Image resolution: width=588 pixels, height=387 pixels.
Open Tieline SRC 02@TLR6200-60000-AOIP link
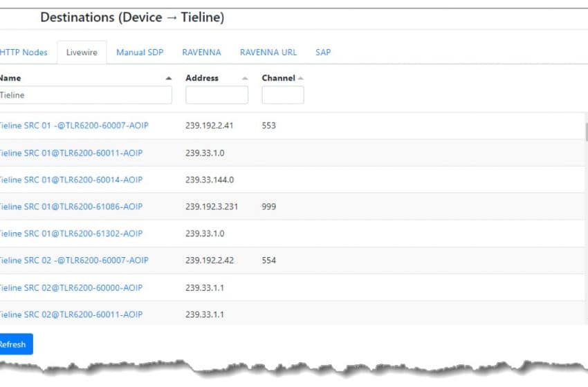coord(71,287)
